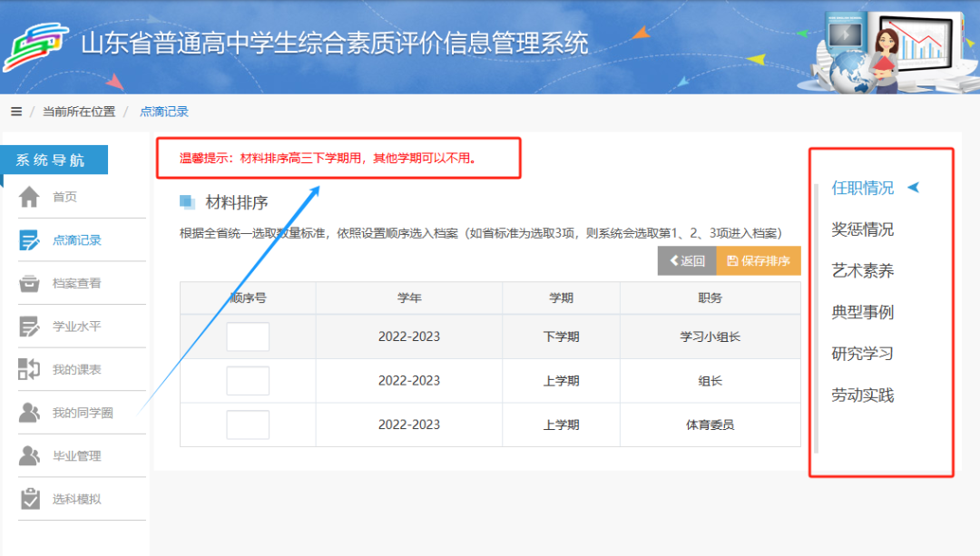Click the 毕业管理 sidebar icon
The image size is (980, 556).
30,455
